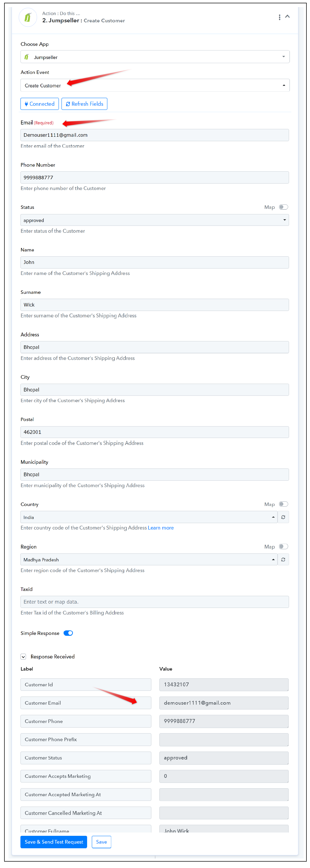Click the value demouser1111@gmail.com field

[x=224, y=703]
